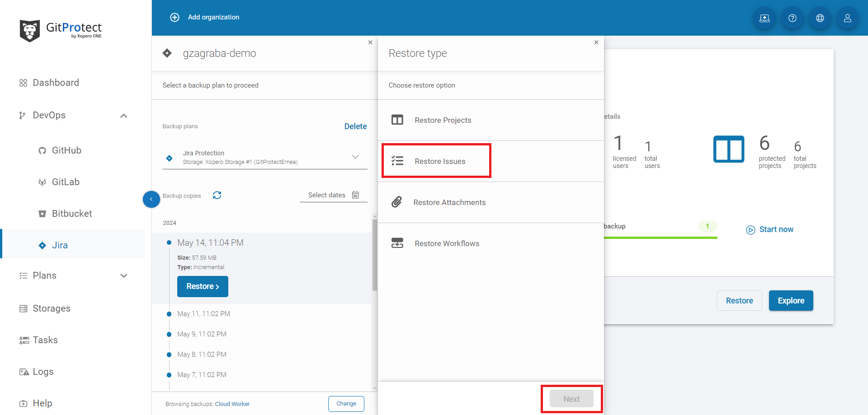Navigate to the Tasks section

(x=45, y=340)
